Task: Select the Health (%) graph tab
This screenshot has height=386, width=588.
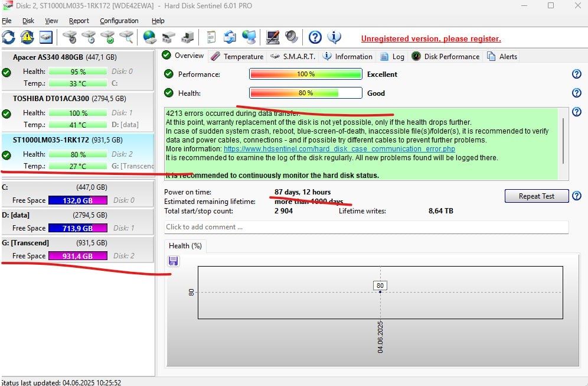Action: [x=185, y=245]
